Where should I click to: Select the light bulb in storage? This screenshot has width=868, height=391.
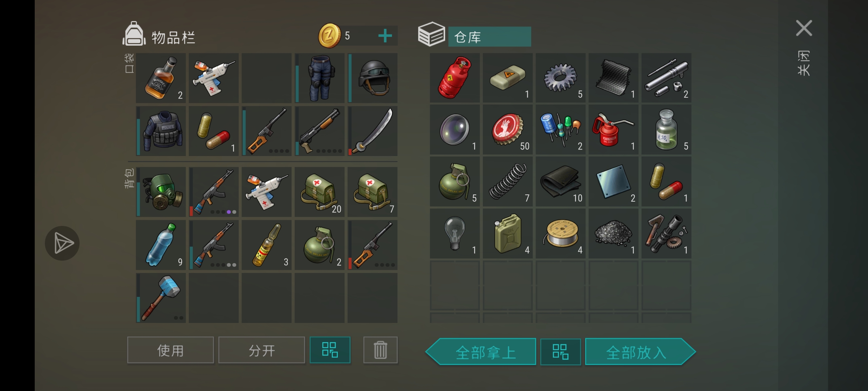(455, 234)
